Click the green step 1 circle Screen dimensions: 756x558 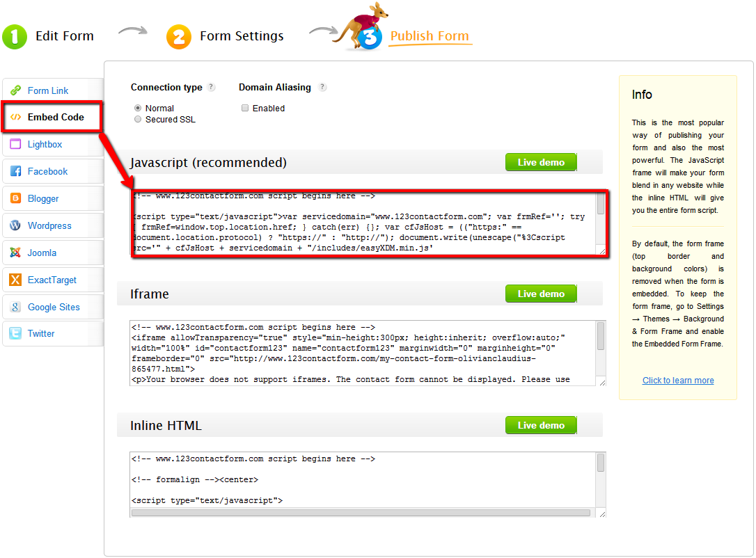tap(15, 37)
